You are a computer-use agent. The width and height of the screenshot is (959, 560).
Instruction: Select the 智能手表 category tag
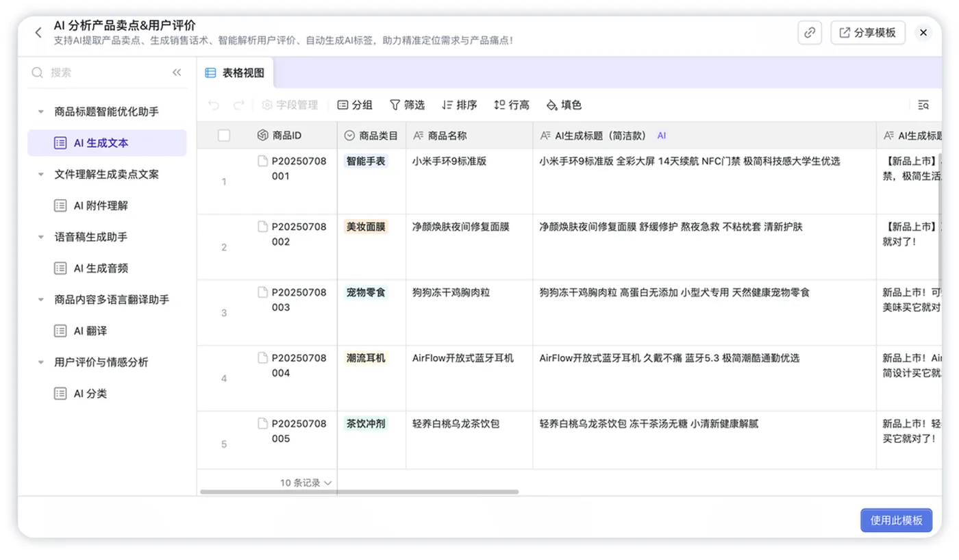click(x=366, y=162)
